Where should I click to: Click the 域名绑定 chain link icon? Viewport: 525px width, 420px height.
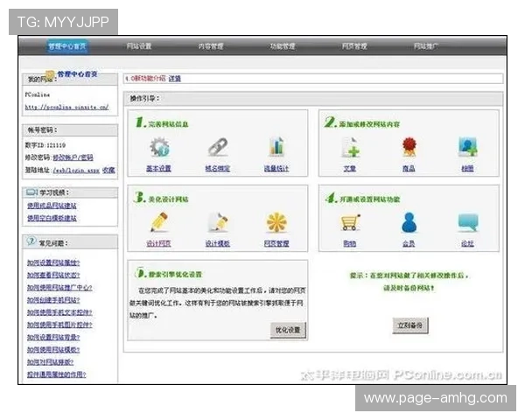[x=218, y=147]
